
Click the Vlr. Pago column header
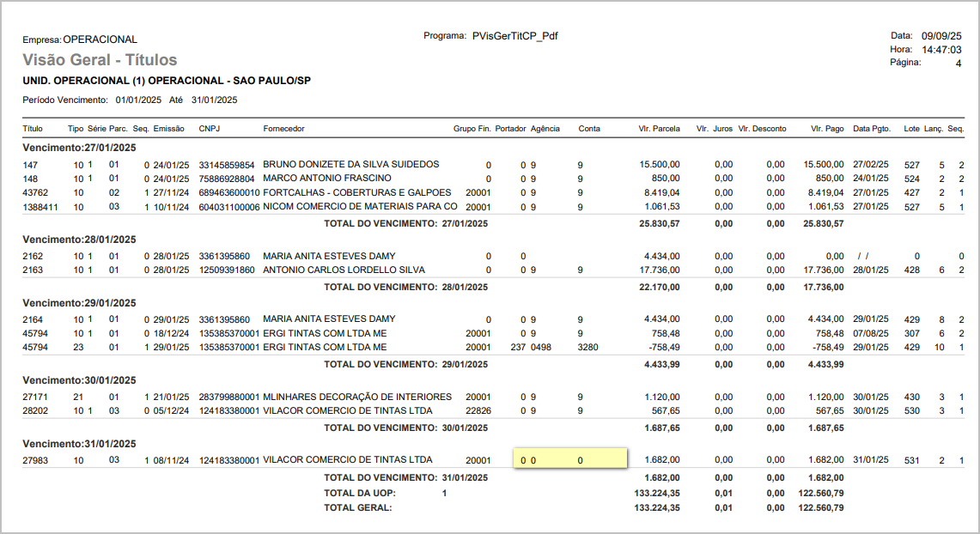point(827,129)
